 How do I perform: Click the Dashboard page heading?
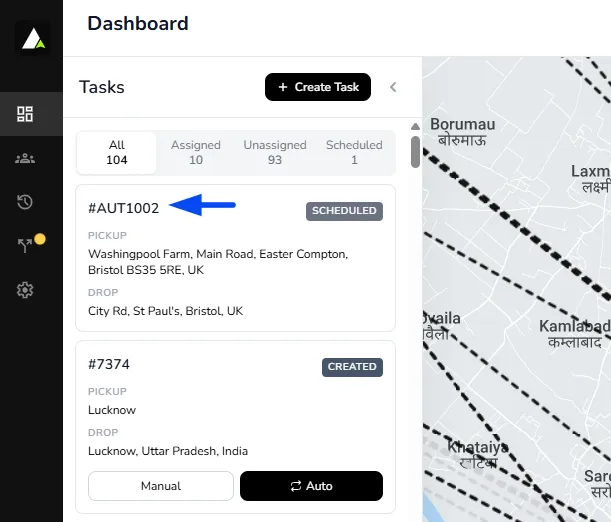click(x=138, y=23)
